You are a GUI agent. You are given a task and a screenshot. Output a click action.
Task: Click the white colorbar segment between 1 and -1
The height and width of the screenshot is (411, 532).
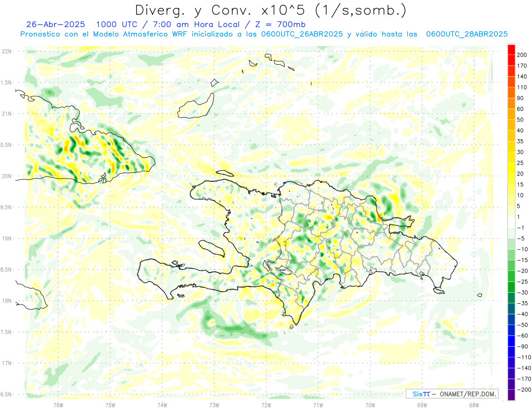[x=511, y=223]
